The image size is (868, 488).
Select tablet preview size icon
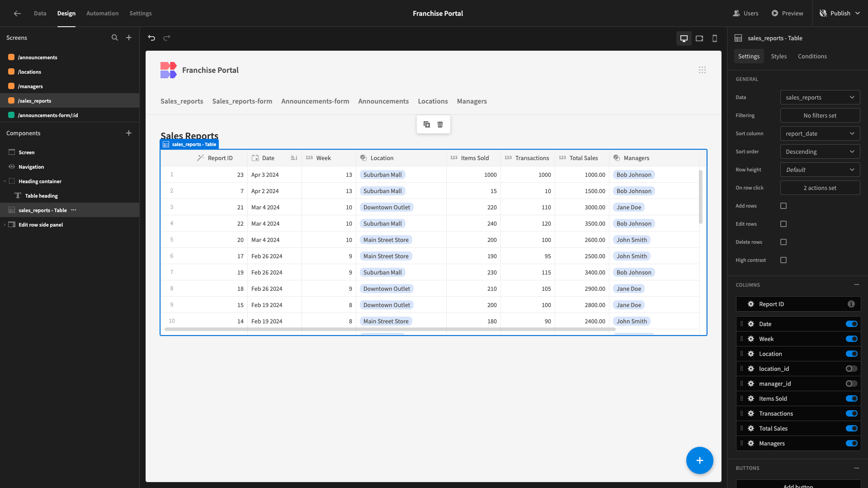699,38
